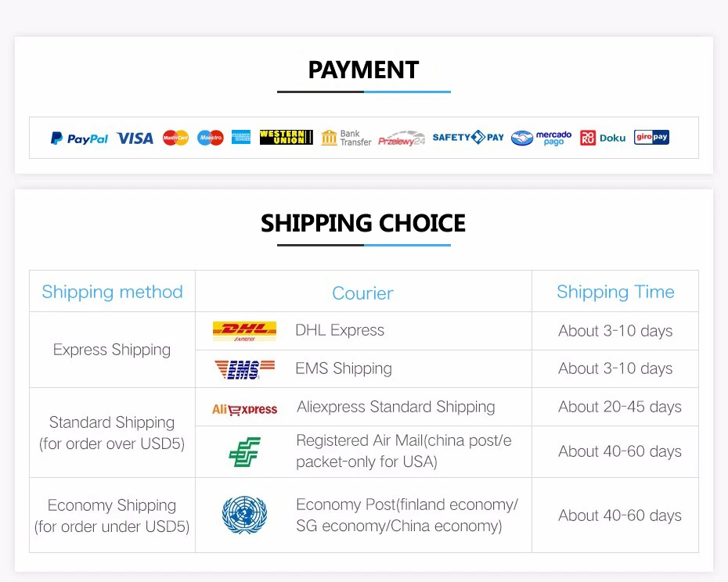The width and height of the screenshot is (728, 582).
Task: Click the Doku payment logo
Action: tap(603, 138)
